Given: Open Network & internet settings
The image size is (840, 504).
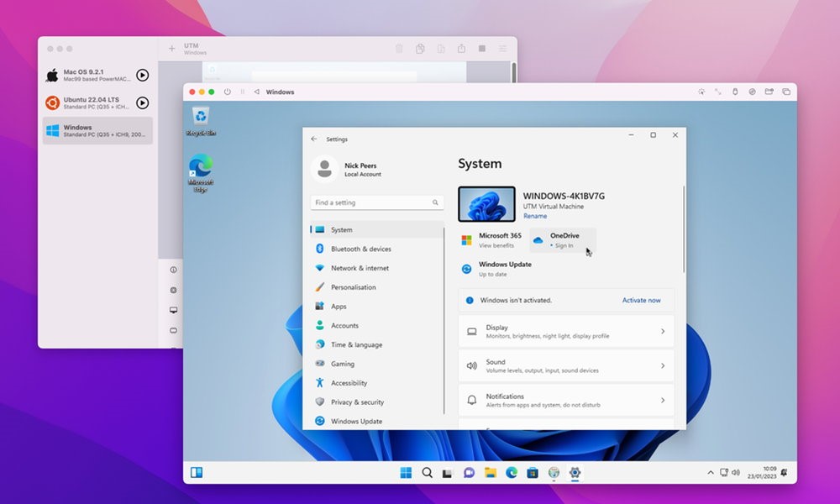Looking at the screenshot, I should (377, 268).
